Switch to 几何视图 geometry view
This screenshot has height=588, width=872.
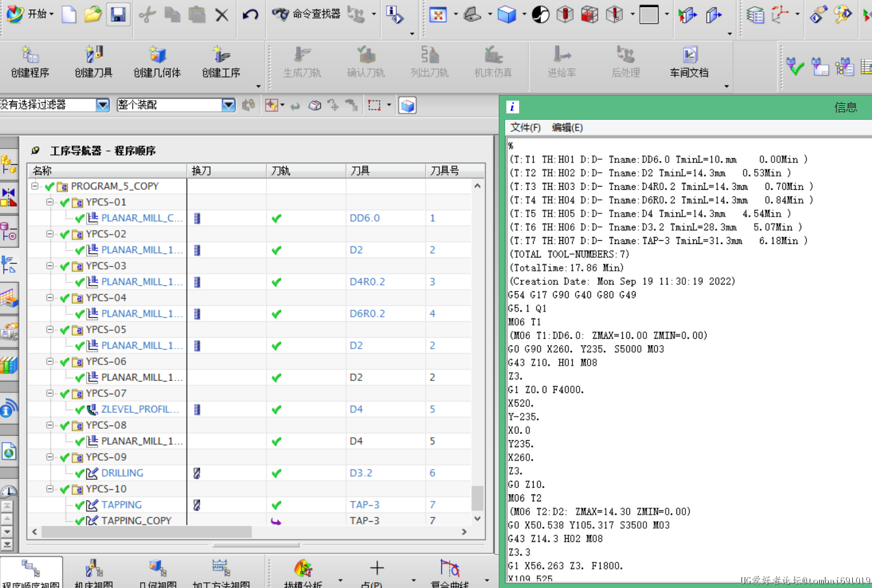click(x=157, y=573)
